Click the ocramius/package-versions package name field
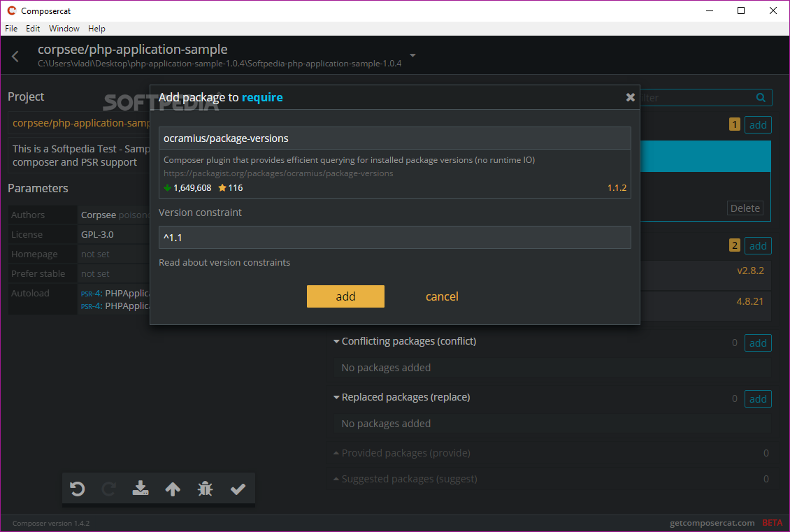Screen dimensions: 790x532 [x=394, y=138]
